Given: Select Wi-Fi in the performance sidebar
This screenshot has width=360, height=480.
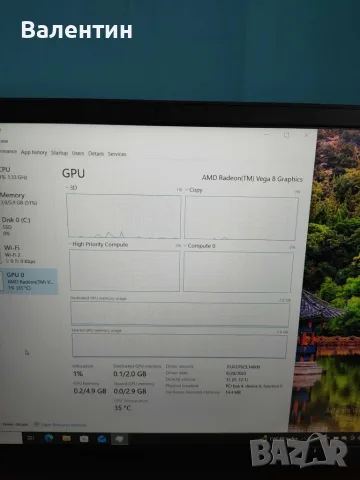Looking at the screenshot, I should pos(29,254).
